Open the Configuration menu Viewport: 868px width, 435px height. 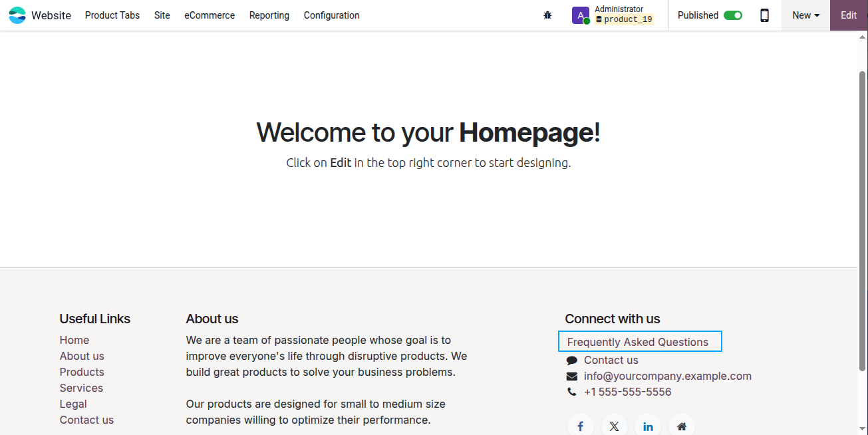[331, 15]
